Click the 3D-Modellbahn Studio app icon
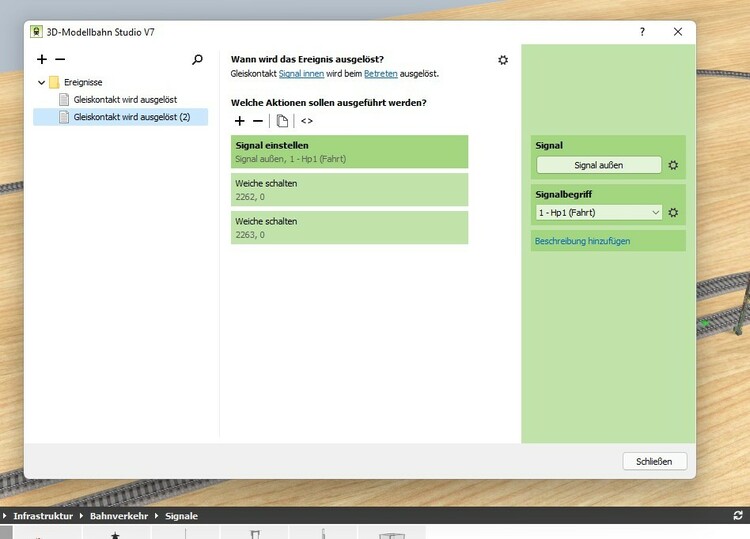This screenshot has width=750, height=539. 36,32
